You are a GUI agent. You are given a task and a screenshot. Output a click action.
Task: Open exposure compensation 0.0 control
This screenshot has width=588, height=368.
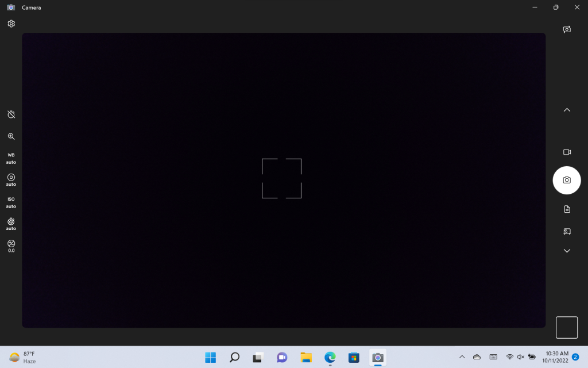(11, 246)
